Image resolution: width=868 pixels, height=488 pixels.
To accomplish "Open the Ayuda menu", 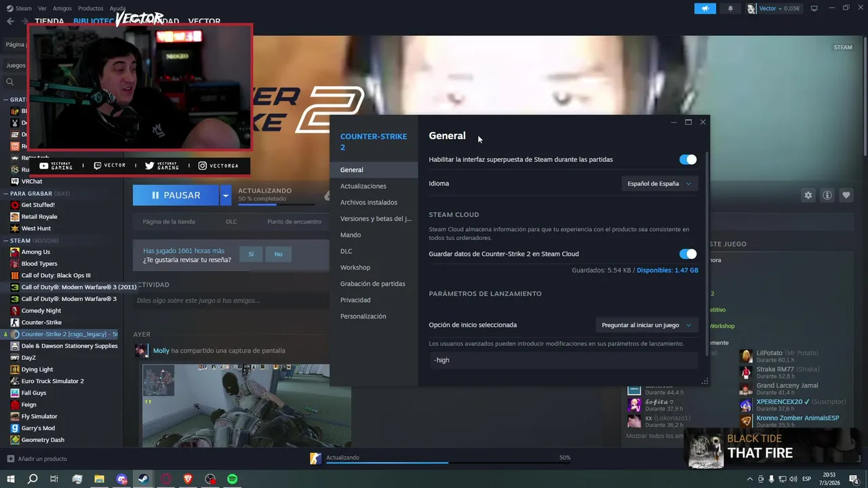I will pyautogui.click(x=117, y=8).
